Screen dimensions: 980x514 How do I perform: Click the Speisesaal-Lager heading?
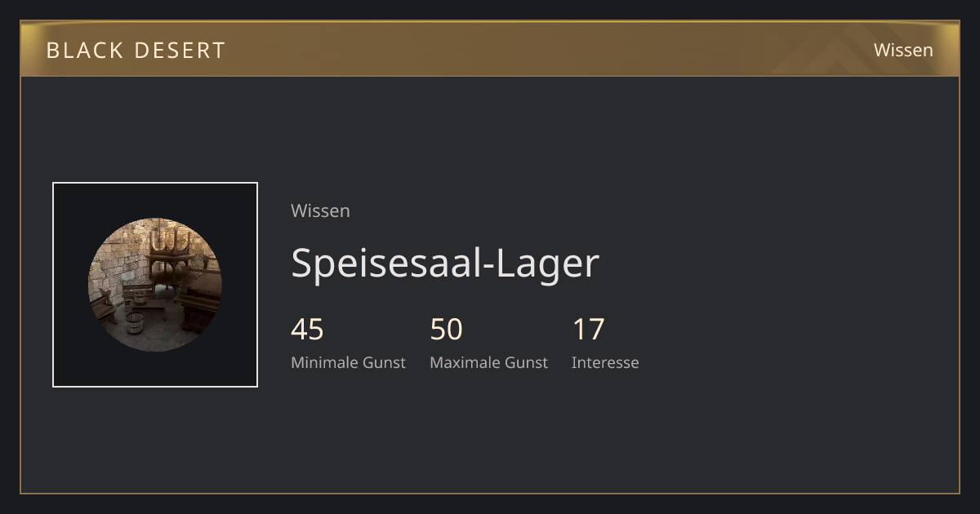coord(445,263)
